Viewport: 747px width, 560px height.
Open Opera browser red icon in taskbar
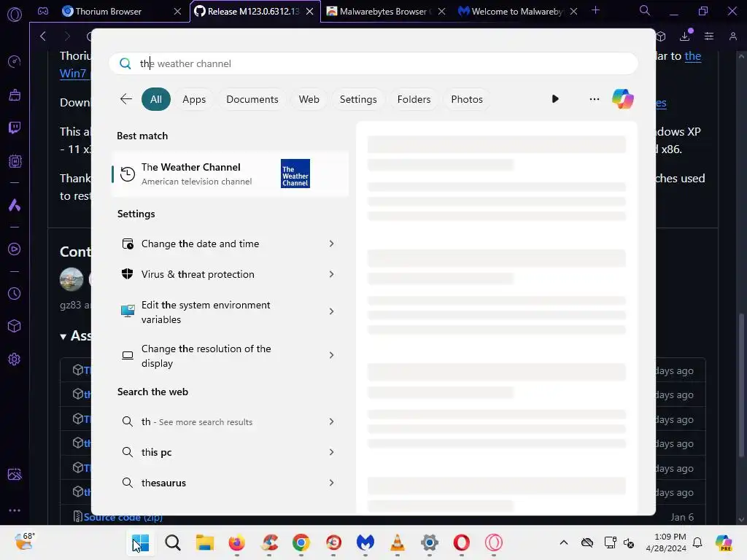[462, 542]
